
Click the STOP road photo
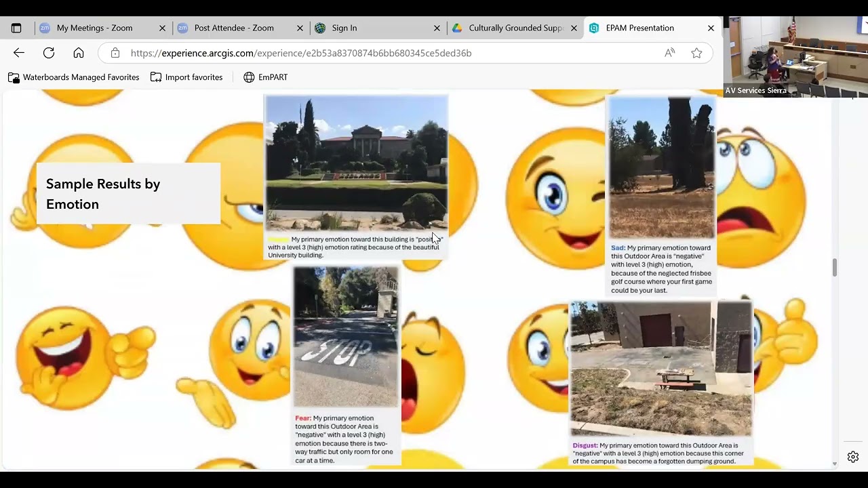point(346,337)
